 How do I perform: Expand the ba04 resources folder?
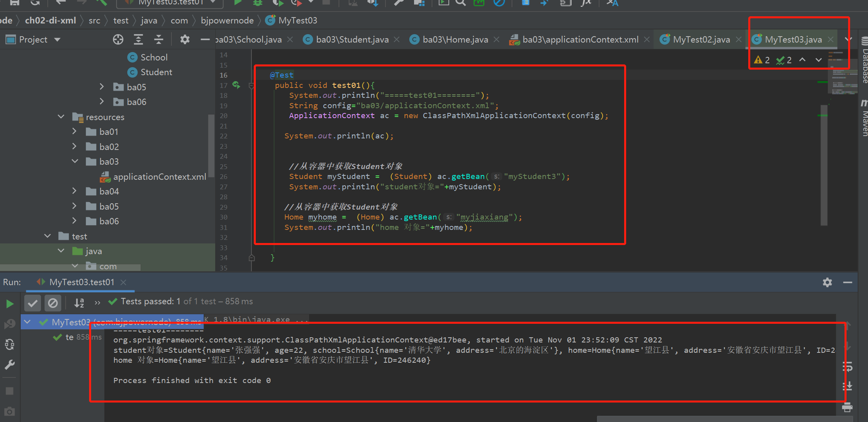(74, 191)
